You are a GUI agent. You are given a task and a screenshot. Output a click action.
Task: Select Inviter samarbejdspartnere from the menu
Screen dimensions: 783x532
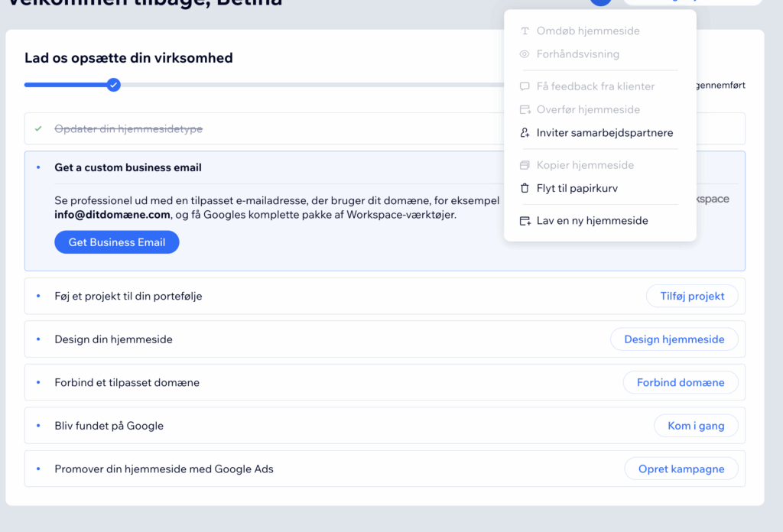point(604,133)
